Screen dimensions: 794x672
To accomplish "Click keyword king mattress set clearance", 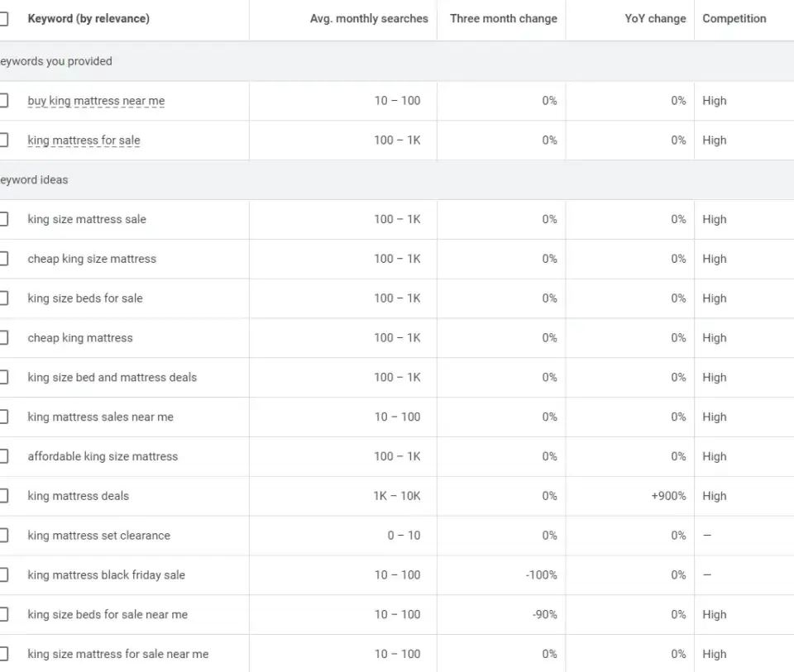I will [x=98, y=535].
